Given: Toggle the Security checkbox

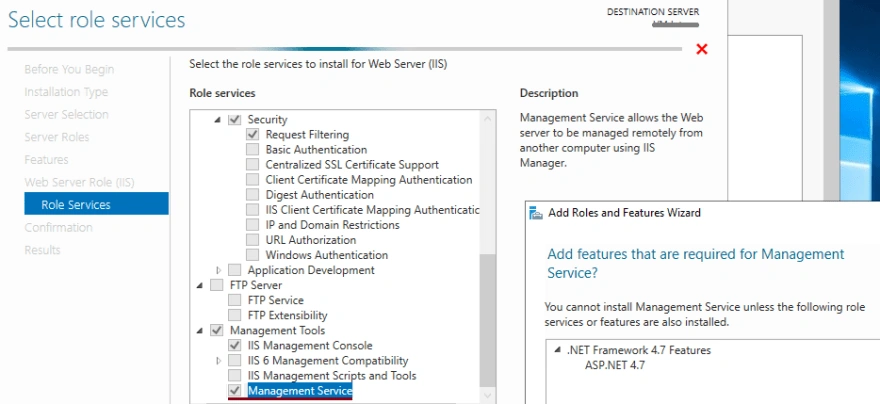Looking at the screenshot, I should tap(235, 120).
